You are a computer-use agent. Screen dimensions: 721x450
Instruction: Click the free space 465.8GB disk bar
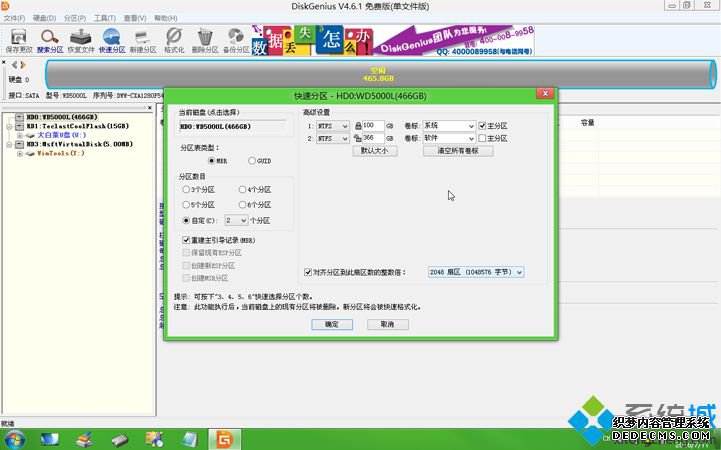379,74
